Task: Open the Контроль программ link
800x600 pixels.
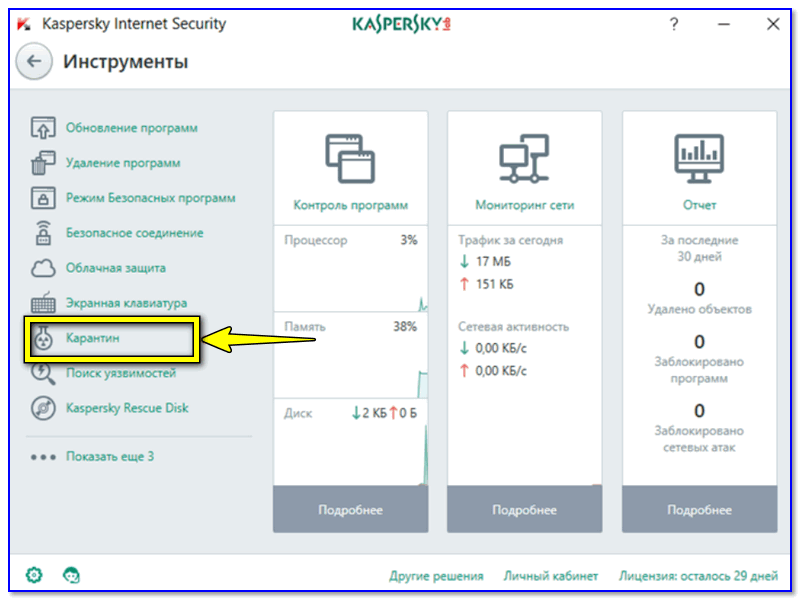Action: pyautogui.click(x=351, y=205)
